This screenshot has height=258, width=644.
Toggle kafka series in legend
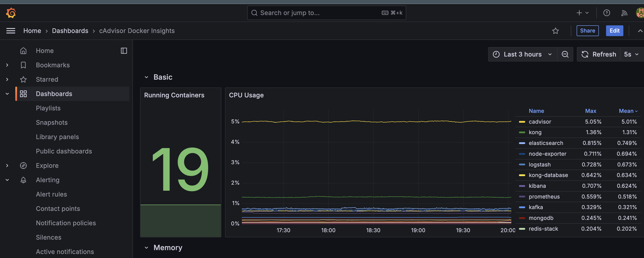pos(536,207)
